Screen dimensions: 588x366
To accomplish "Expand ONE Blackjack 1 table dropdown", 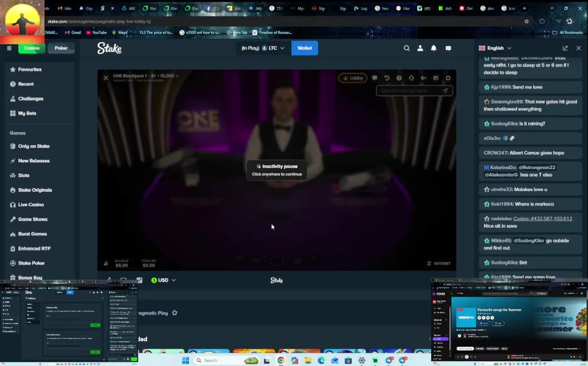I will [x=146, y=76].
